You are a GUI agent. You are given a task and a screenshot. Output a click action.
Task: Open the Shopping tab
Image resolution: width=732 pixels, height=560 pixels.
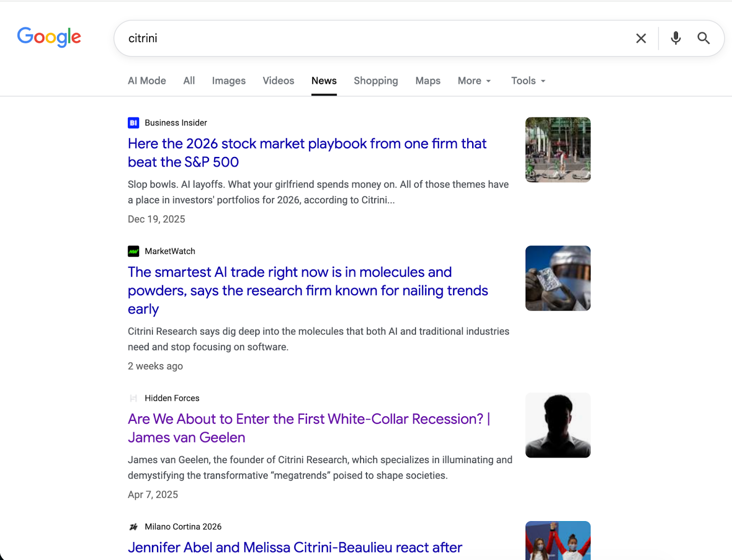(376, 81)
